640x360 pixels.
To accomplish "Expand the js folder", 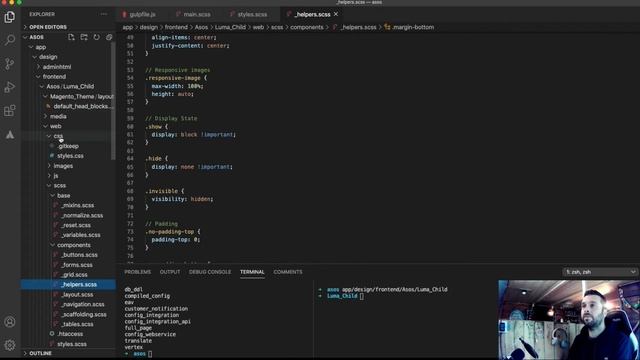I will 68,176.
